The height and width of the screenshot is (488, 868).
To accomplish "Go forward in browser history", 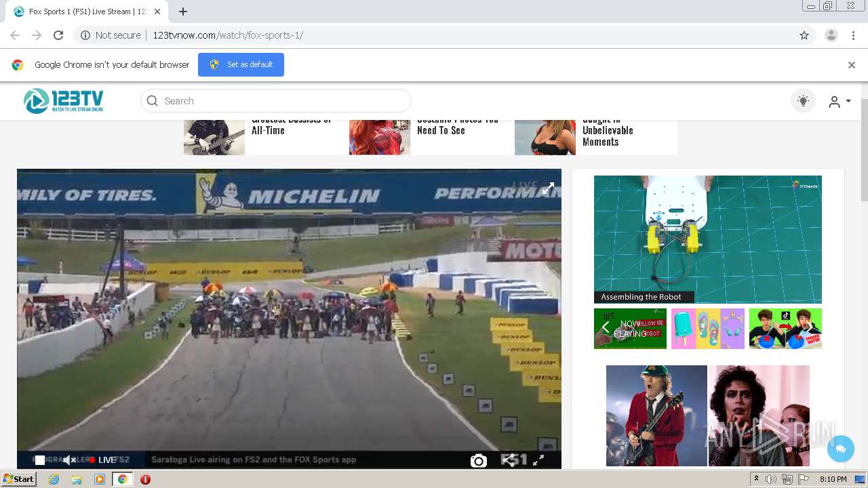I will pyautogui.click(x=37, y=35).
